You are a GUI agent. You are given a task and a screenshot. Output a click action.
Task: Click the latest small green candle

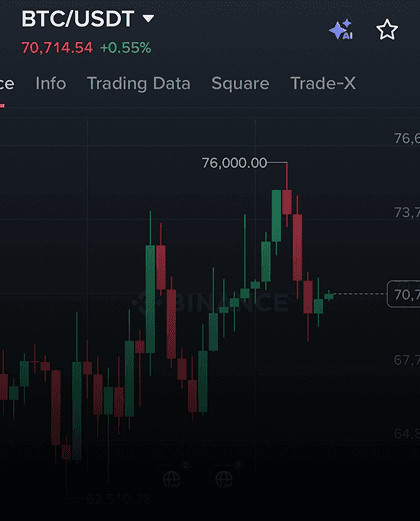(329, 296)
